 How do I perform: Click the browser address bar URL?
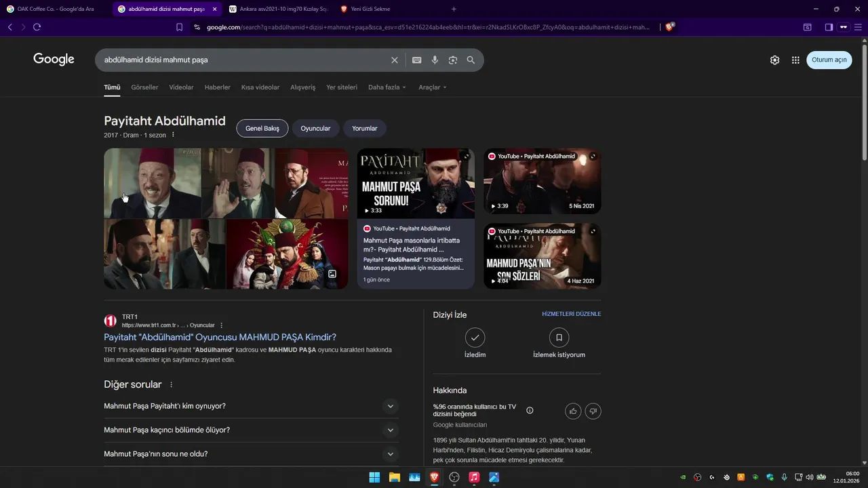428,27
